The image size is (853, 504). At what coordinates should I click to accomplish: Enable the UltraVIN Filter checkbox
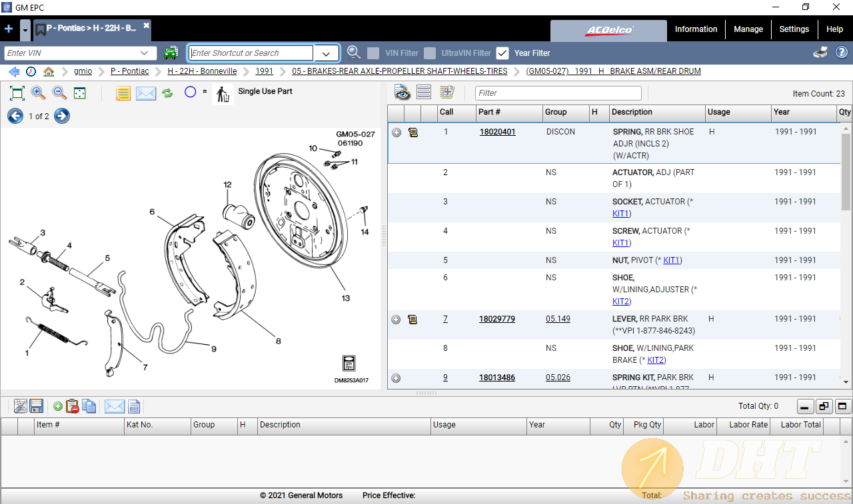click(x=430, y=53)
